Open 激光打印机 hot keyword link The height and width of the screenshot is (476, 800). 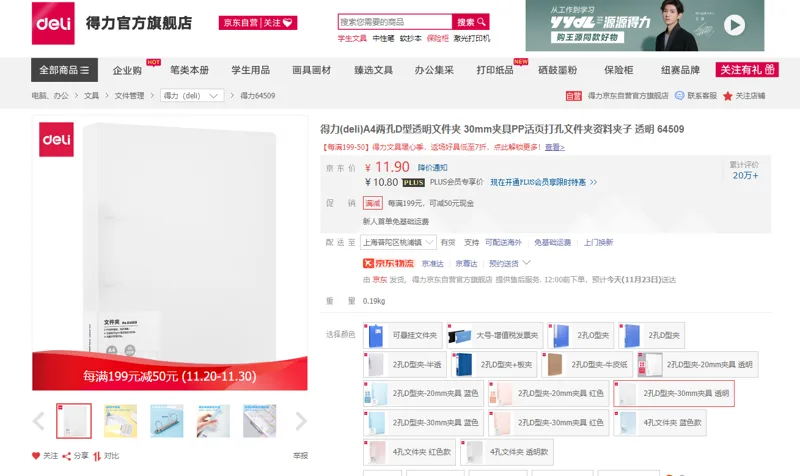point(471,38)
